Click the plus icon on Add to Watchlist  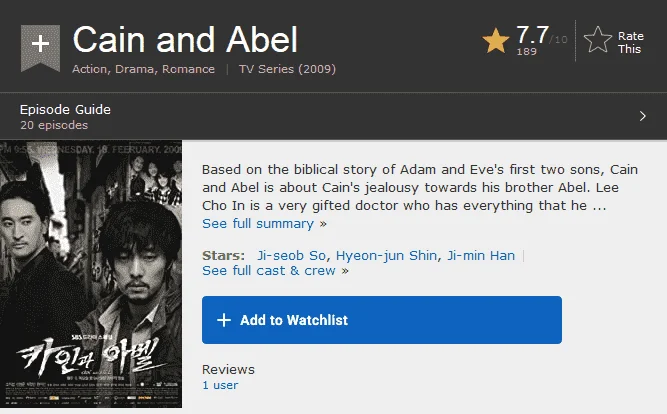pyautogui.click(x=224, y=320)
